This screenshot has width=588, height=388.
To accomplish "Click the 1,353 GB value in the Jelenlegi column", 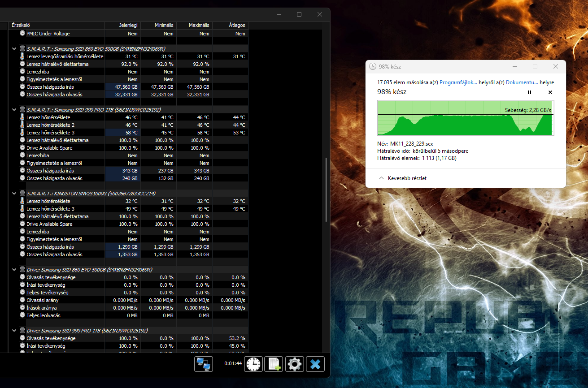I will tap(127, 254).
